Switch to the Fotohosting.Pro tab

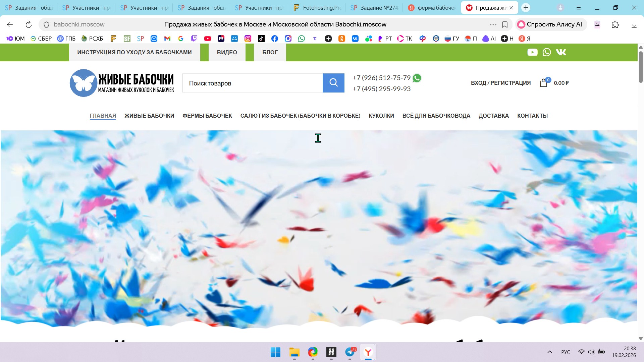317,8
